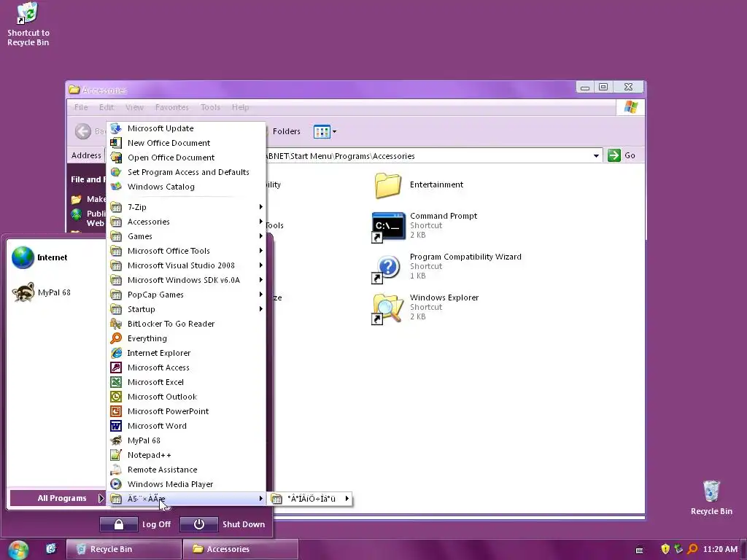Click the All Programs button
Viewport: 747px width, 560px height.
[57, 498]
